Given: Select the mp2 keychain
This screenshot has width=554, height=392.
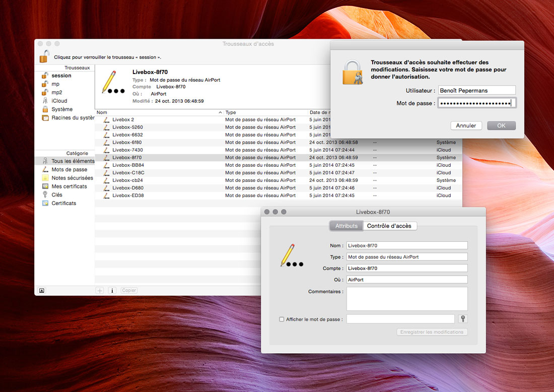Looking at the screenshot, I should [57, 93].
